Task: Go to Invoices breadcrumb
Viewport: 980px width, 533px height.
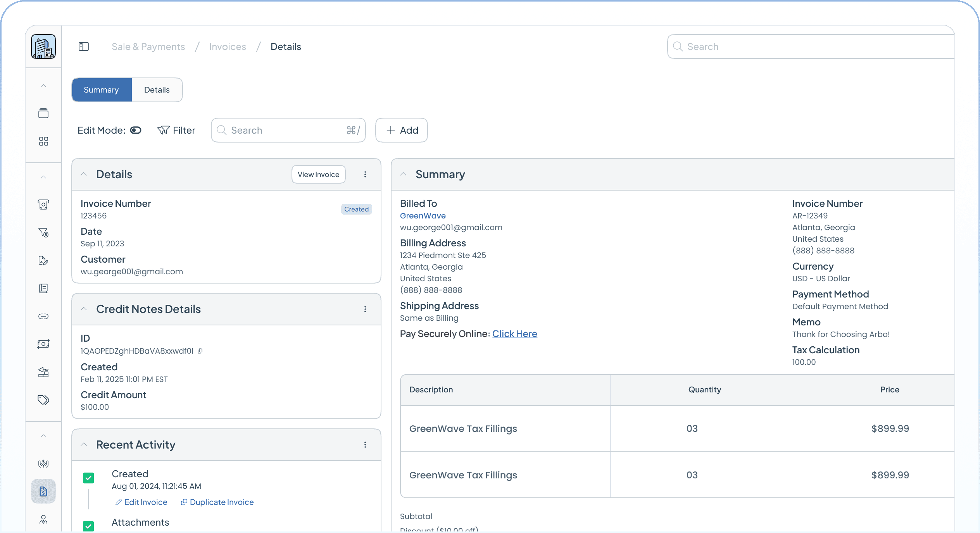Action: tap(228, 47)
